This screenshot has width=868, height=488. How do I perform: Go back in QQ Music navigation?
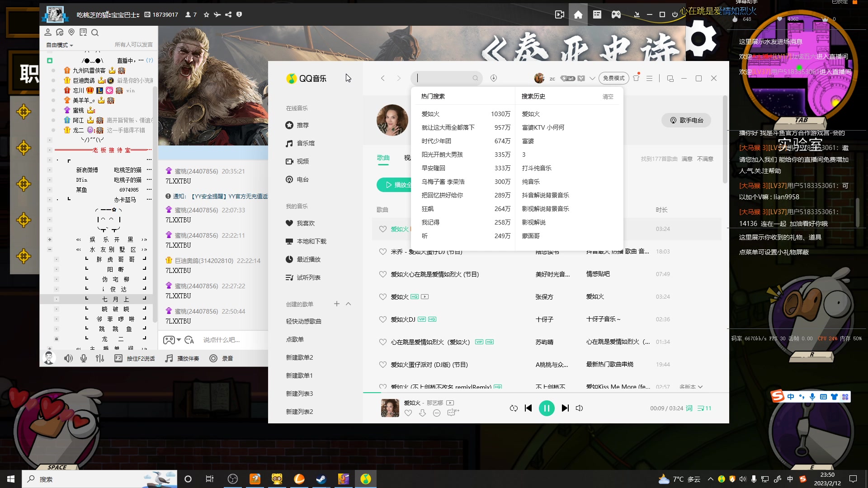click(x=383, y=78)
